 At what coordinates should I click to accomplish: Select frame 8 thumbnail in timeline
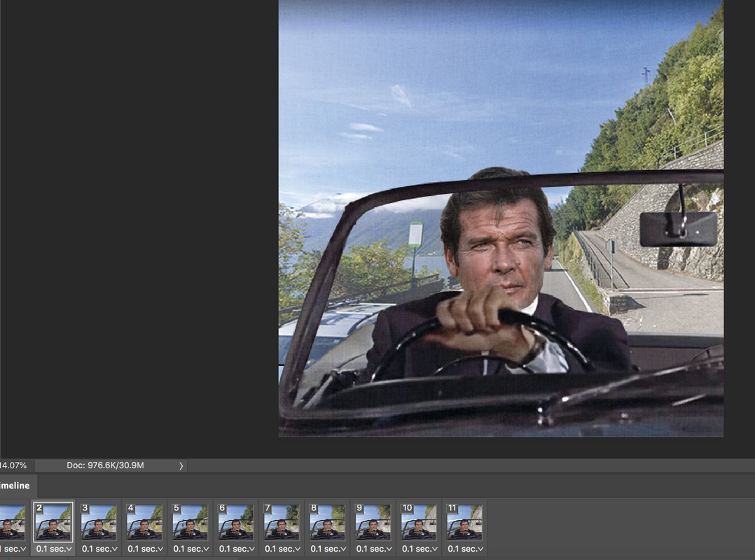click(x=328, y=522)
